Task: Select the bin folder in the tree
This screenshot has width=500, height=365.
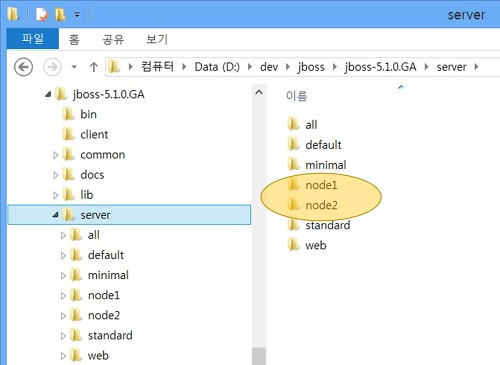Action: (x=88, y=114)
